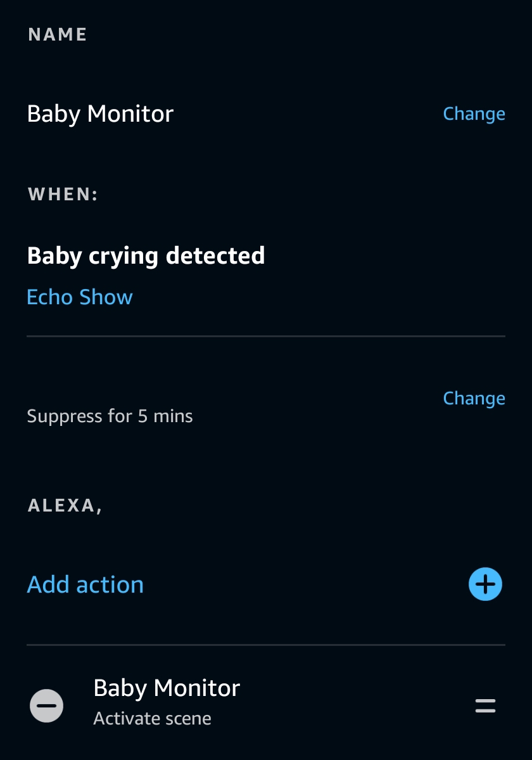The image size is (532, 760).
Task: Click the reorder handle on Baby Monitor action
Action: pyautogui.click(x=485, y=705)
